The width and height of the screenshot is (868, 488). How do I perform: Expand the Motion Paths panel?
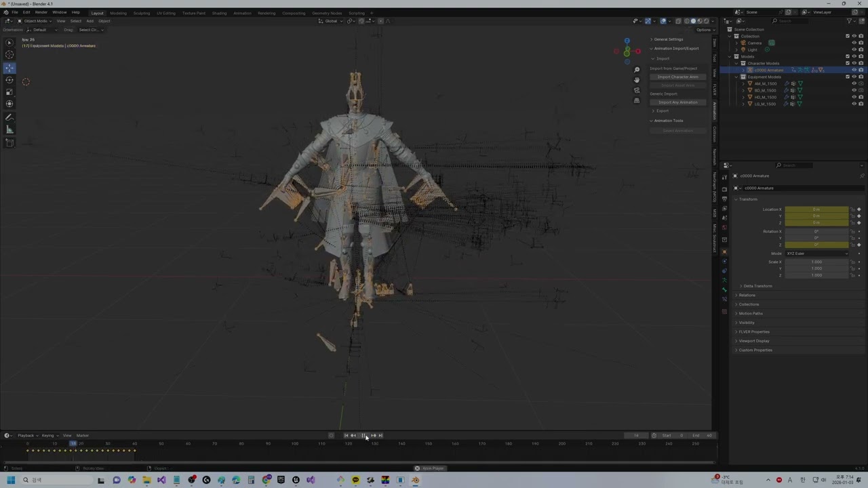pos(749,314)
